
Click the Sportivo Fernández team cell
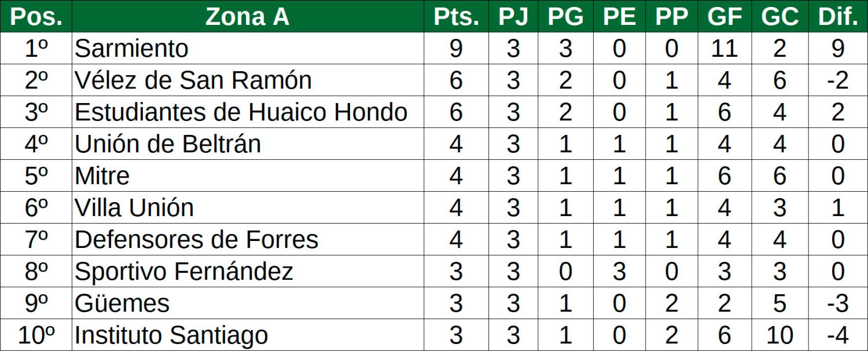(184, 272)
